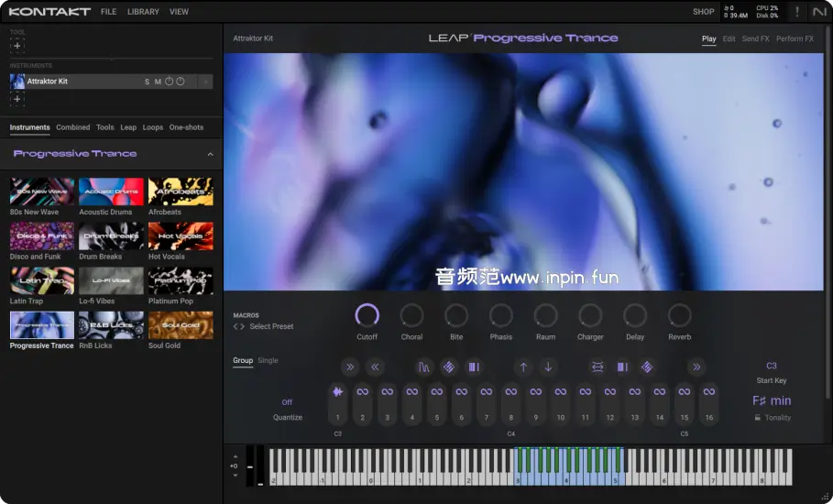Select the Drum Breaks library thumbnail
833x504 pixels.
click(111, 236)
